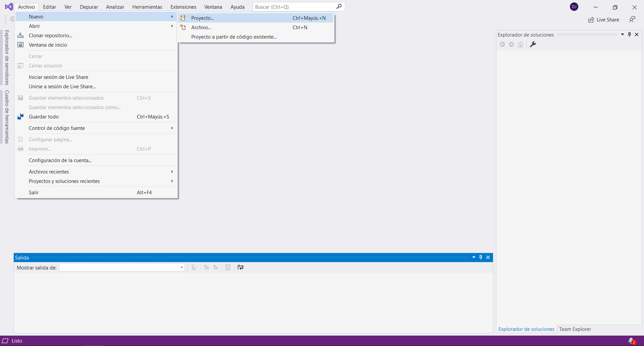Viewport: 644px width, 346px height.
Task: Pin the Salida output panel
Action: 481,257
